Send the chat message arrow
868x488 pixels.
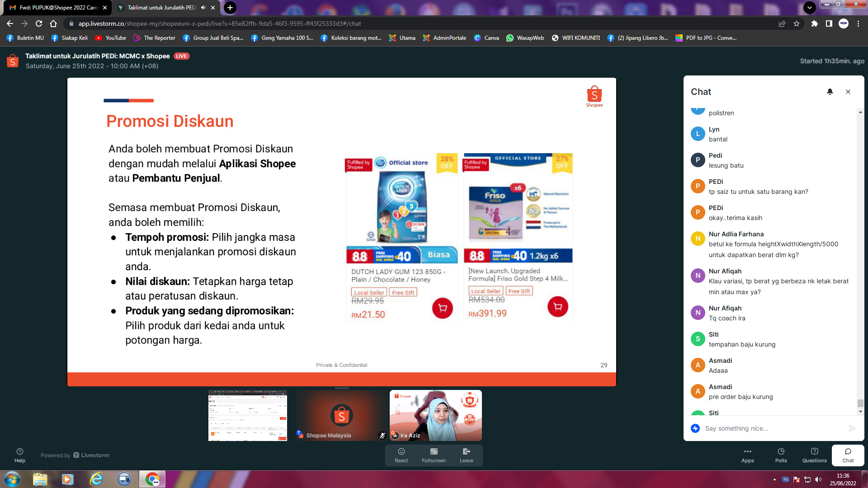point(852,428)
